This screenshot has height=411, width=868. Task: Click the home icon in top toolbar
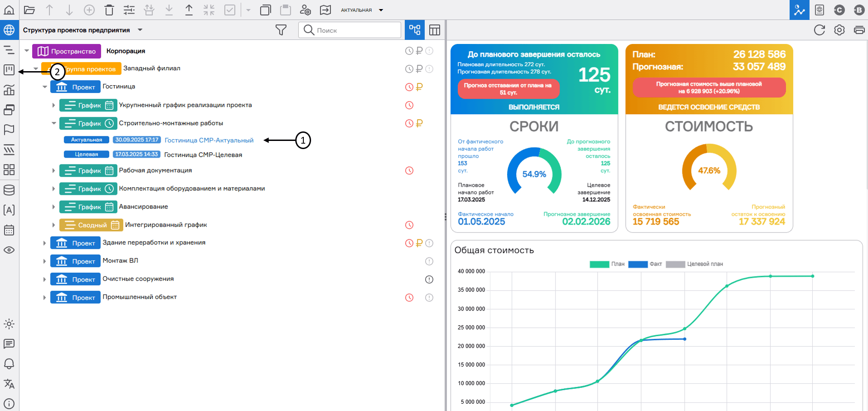pos(9,10)
